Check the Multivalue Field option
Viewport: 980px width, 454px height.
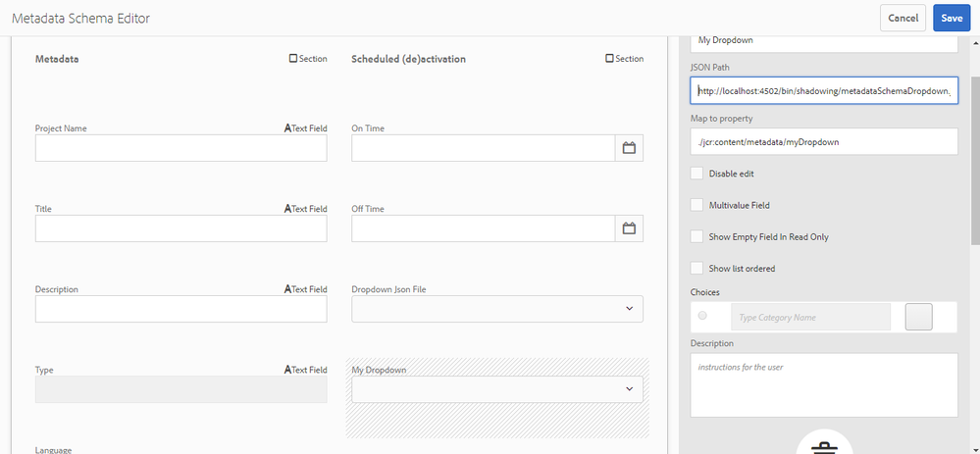coord(696,205)
